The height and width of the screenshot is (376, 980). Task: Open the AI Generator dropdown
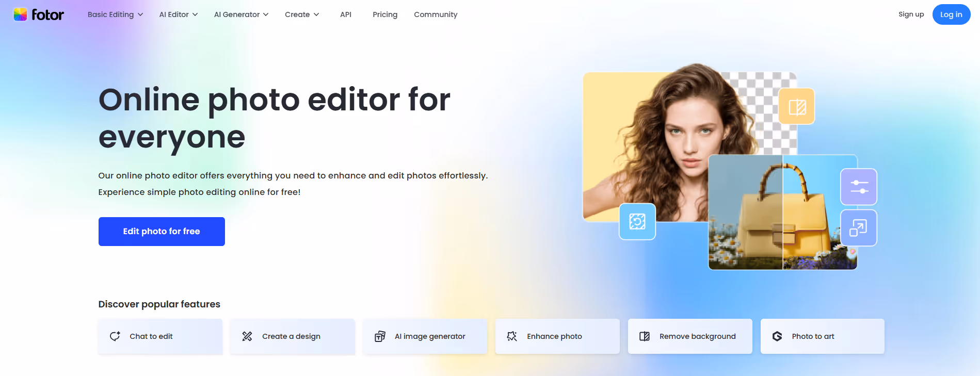[x=241, y=14]
